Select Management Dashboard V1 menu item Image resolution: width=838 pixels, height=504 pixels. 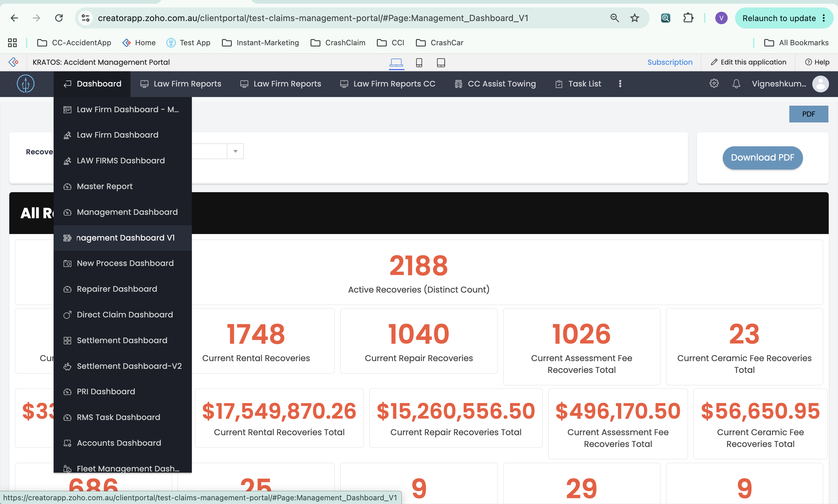(x=123, y=238)
